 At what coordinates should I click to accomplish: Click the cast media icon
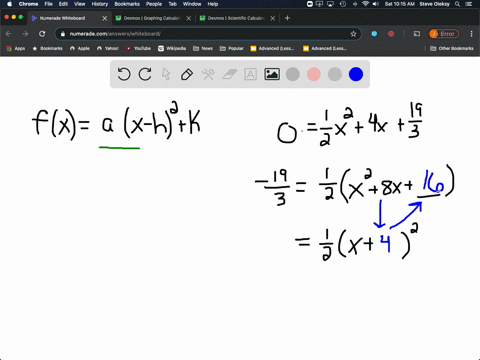417,34
